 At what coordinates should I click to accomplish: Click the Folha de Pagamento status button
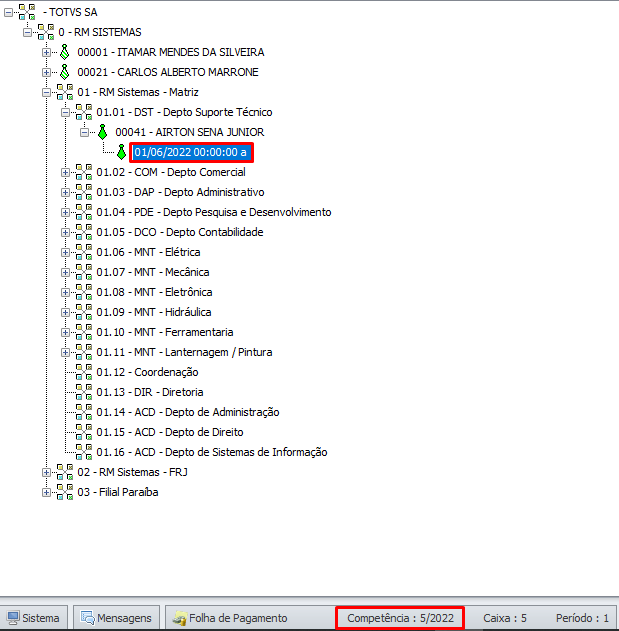(230, 618)
